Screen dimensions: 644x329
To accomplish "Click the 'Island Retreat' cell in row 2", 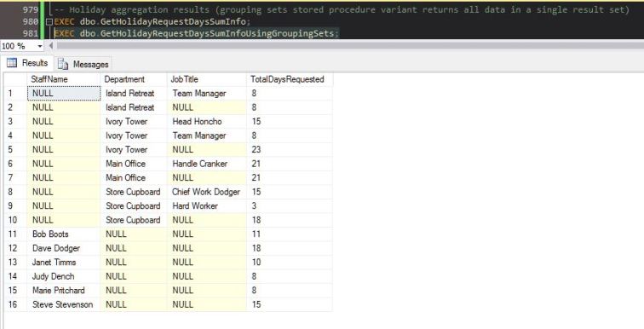I will click(134, 107).
